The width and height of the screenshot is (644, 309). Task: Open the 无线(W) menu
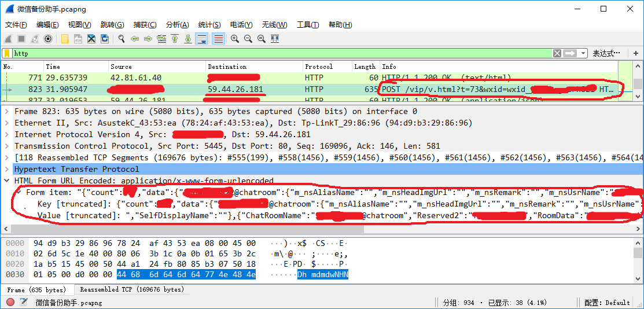[274, 25]
